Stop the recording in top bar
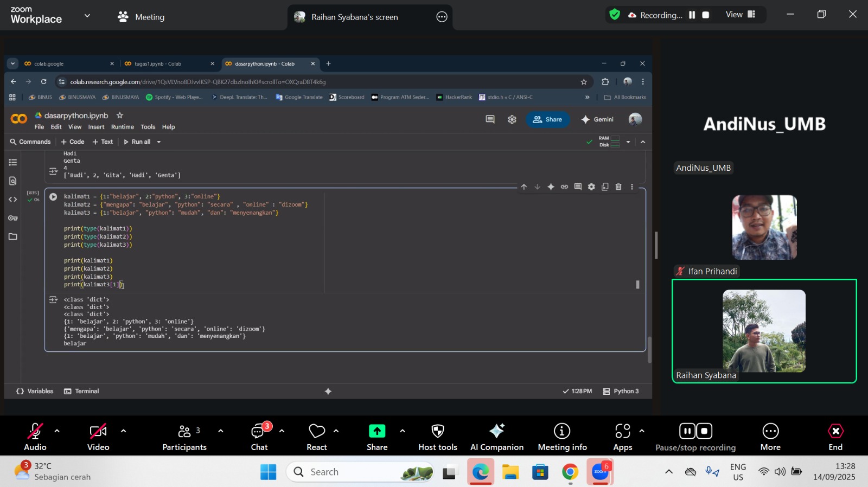 tap(706, 15)
